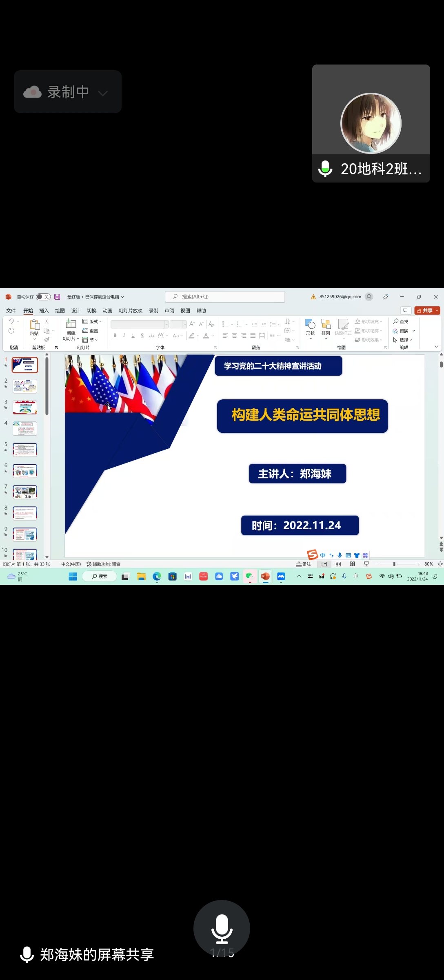Expand the recording status dropdown
The width and height of the screenshot is (444, 980).
103,93
